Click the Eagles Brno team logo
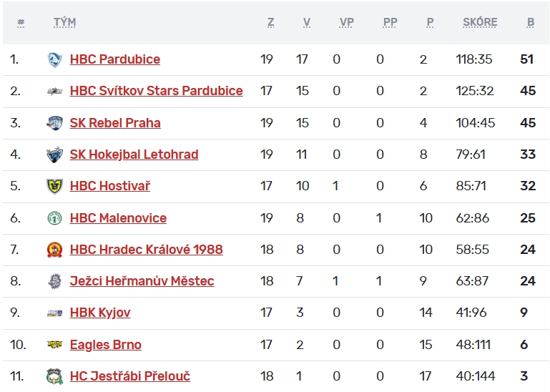550x392 pixels. 54,345
